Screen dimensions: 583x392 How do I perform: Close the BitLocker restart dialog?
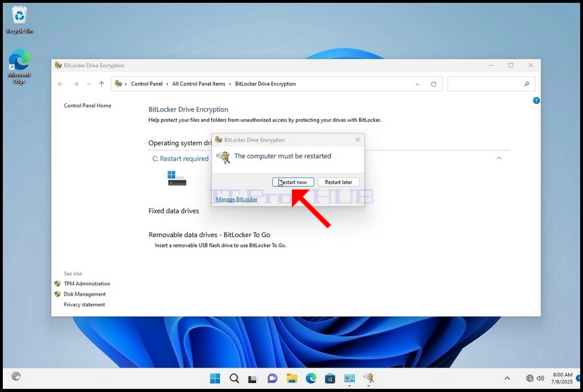coord(358,139)
